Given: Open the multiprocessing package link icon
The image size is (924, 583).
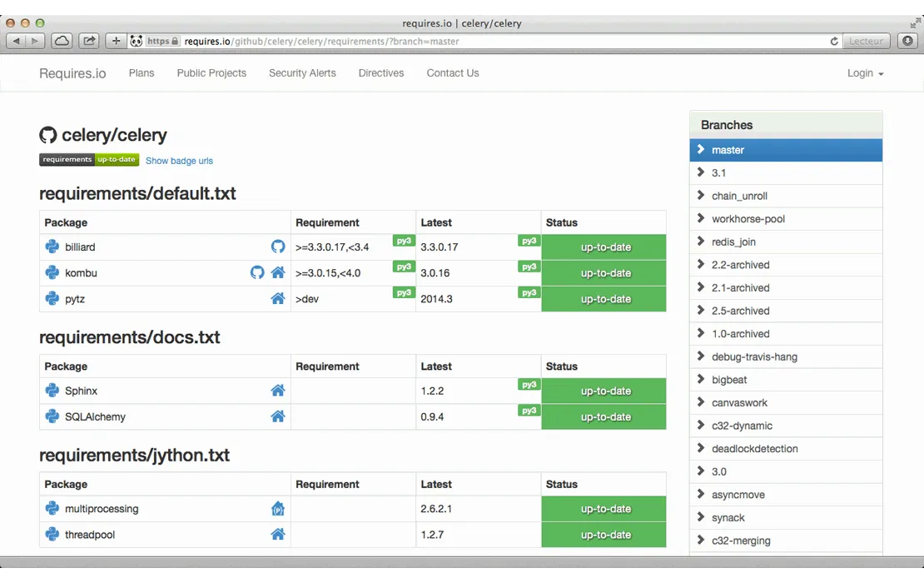Looking at the screenshot, I should [278, 508].
